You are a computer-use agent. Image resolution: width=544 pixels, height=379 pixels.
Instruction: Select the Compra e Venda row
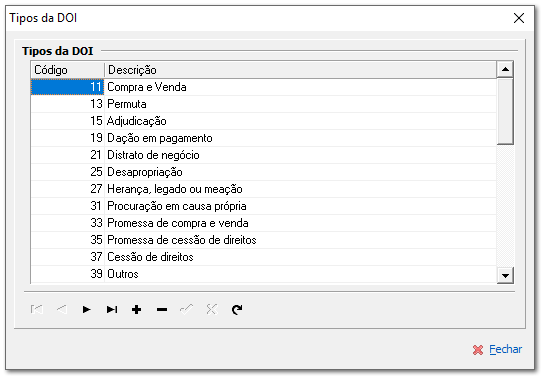tap(264, 87)
